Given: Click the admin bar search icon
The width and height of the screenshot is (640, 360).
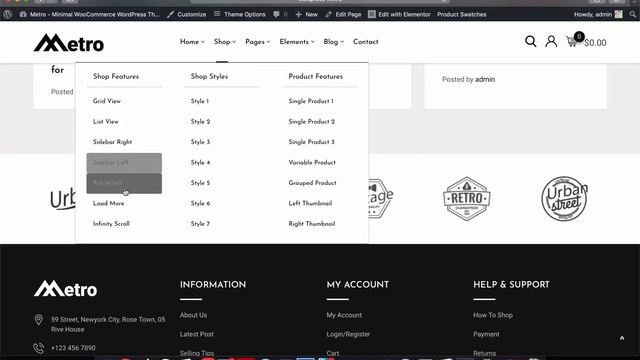Looking at the screenshot, I should [x=633, y=14].
